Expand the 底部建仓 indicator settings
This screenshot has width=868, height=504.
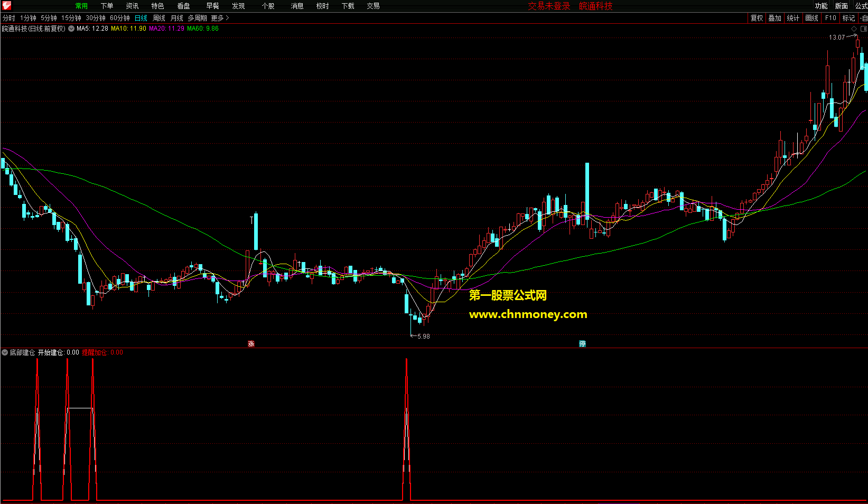click(5, 352)
